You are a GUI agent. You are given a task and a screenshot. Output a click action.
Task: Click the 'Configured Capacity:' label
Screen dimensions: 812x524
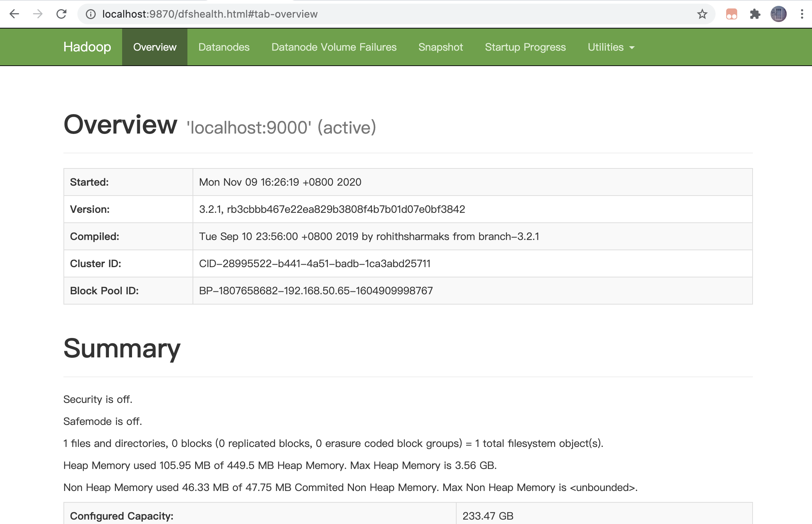121,516
